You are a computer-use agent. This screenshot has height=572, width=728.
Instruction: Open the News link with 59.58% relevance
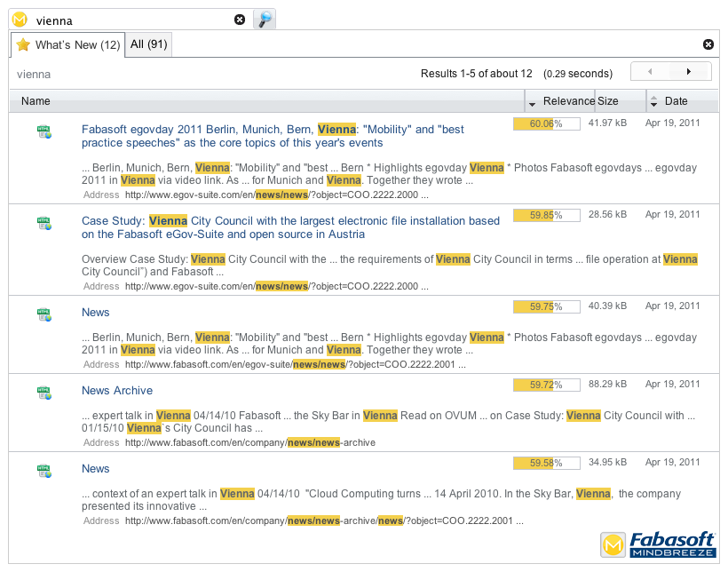click(x=96, y=468)
